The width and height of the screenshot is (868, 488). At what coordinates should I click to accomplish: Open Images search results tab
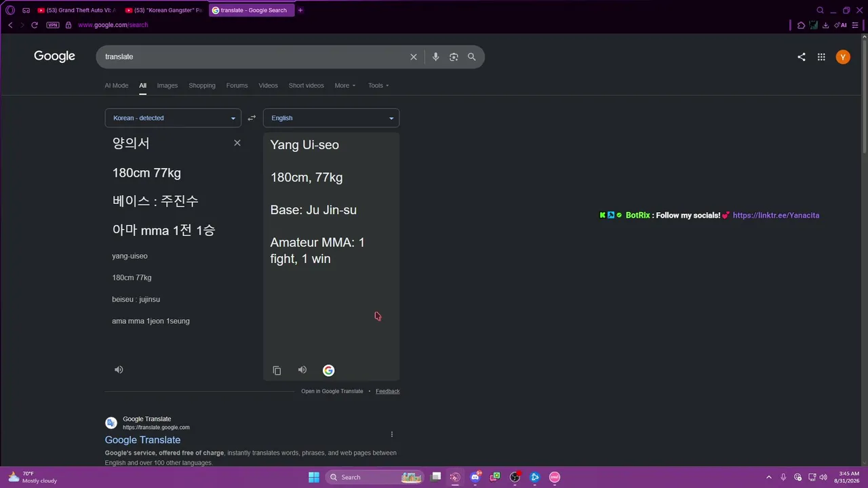click(167, 85)
